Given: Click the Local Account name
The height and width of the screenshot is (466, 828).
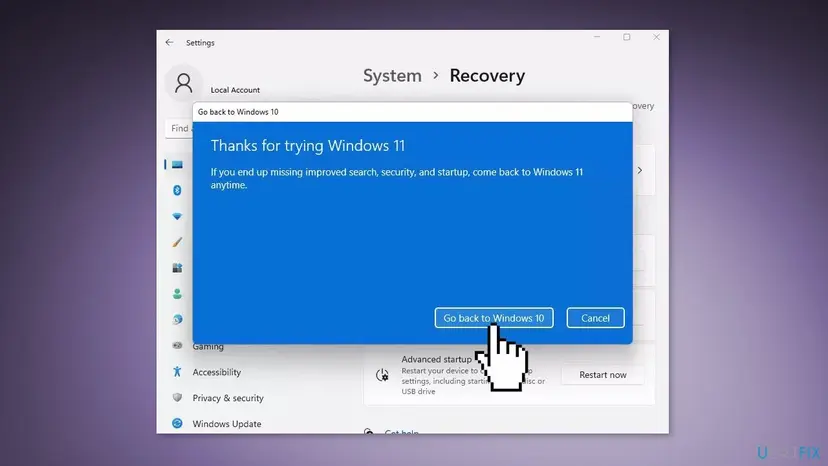Looking at the screenshot, I should click(235, 90).
